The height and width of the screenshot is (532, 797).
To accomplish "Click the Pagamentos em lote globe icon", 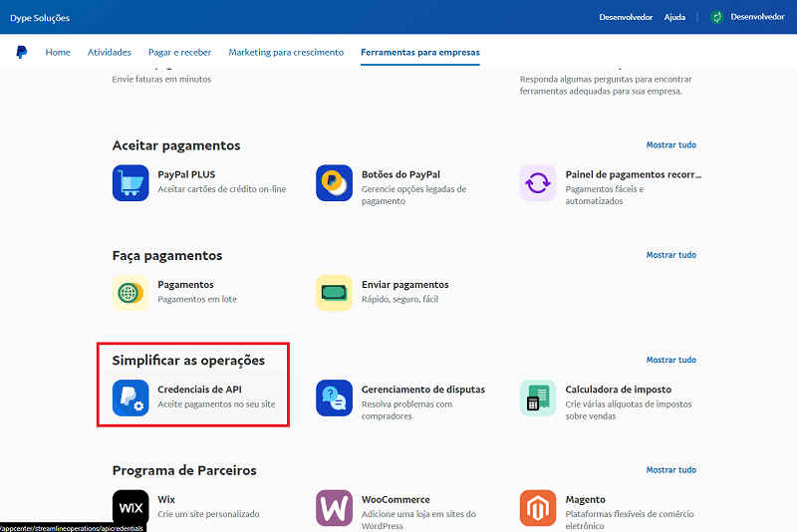I will pyautogui.click(x=131, y=293).
